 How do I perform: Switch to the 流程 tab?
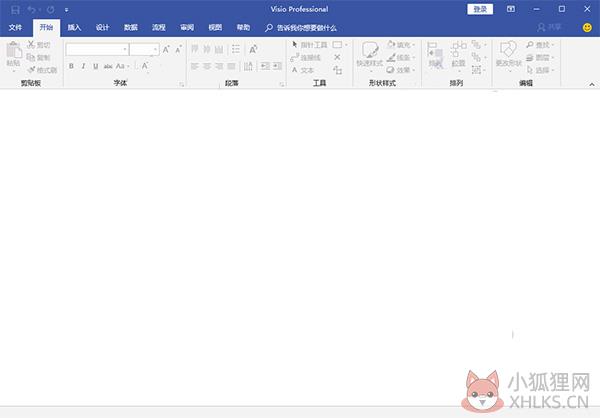tap(159, 28)
